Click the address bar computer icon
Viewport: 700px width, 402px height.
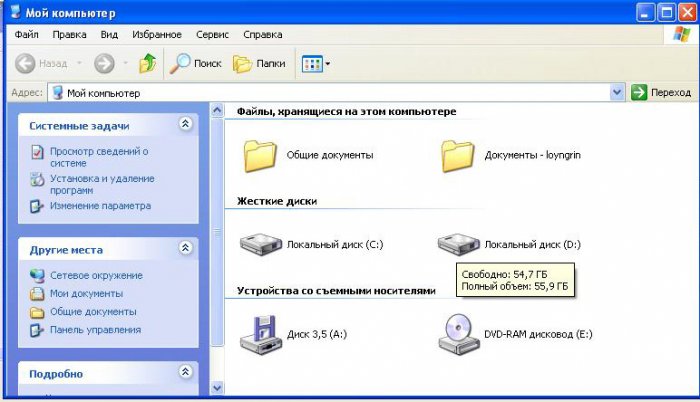pyautogui.click(x=58, y=92)
